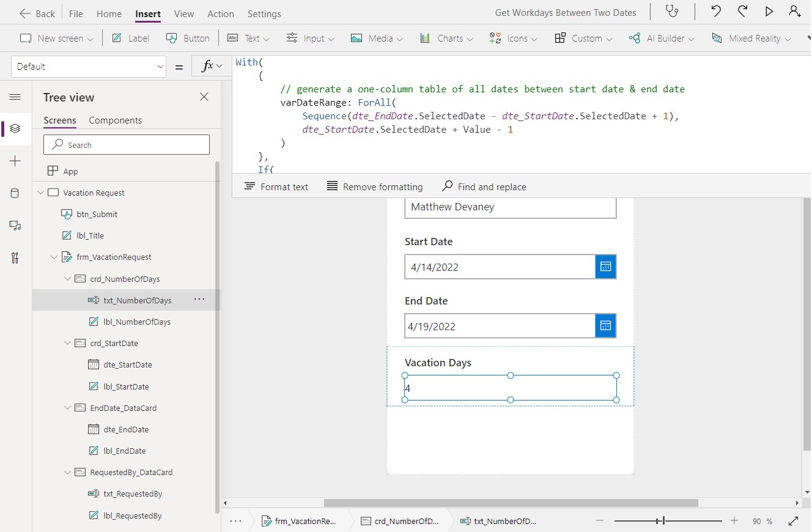Expand the Text insert dropdown
Screen dimensions: 812x532
pyautogui.click(x=266, y=38)
